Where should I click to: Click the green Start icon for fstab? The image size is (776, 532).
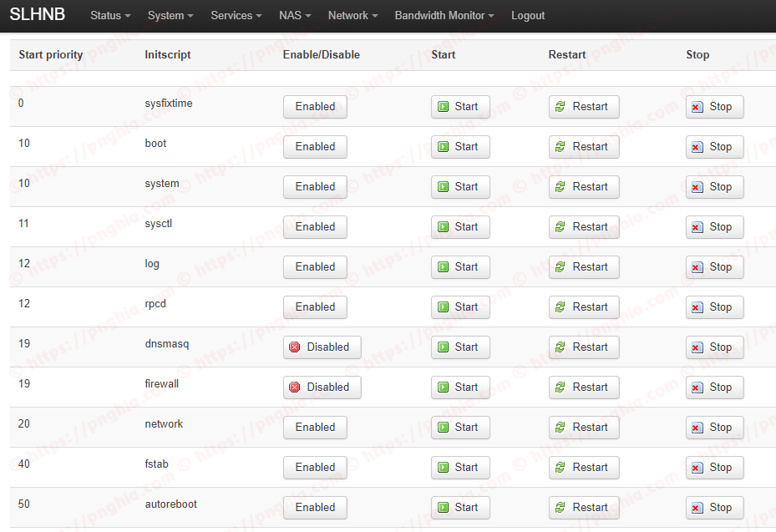point(444,468)
